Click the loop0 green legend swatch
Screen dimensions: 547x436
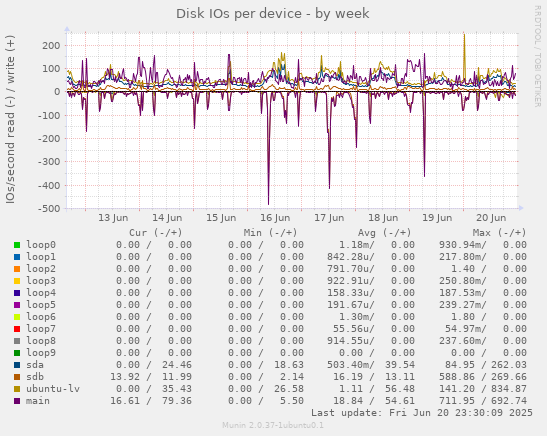coord(17,245)
